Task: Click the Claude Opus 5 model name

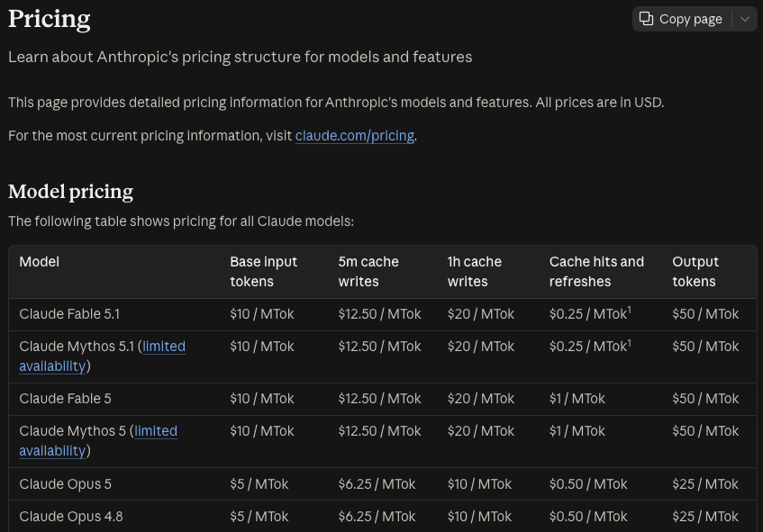Action: [65, 484]
